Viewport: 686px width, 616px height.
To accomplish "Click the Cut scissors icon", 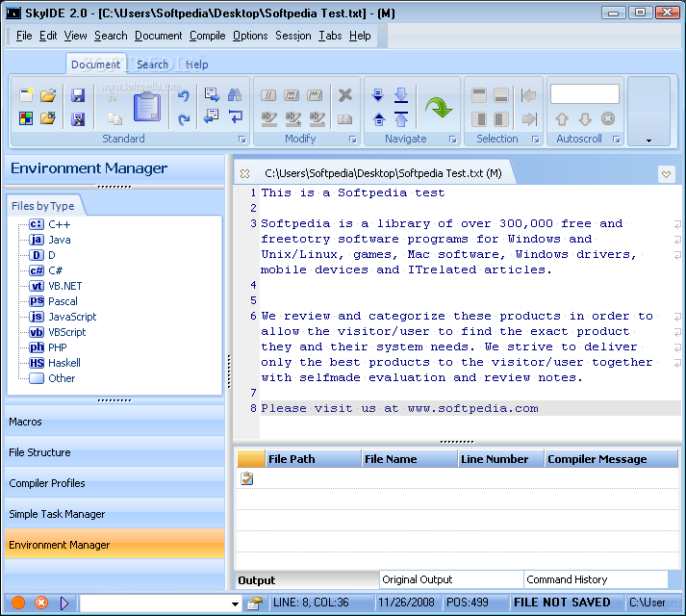I will point(113,94).
